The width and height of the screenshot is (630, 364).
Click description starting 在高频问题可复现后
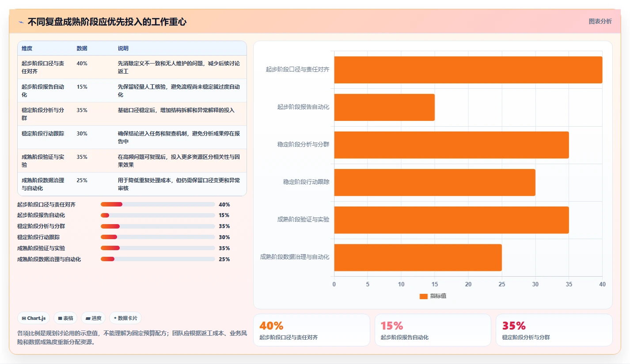point(179,161)
